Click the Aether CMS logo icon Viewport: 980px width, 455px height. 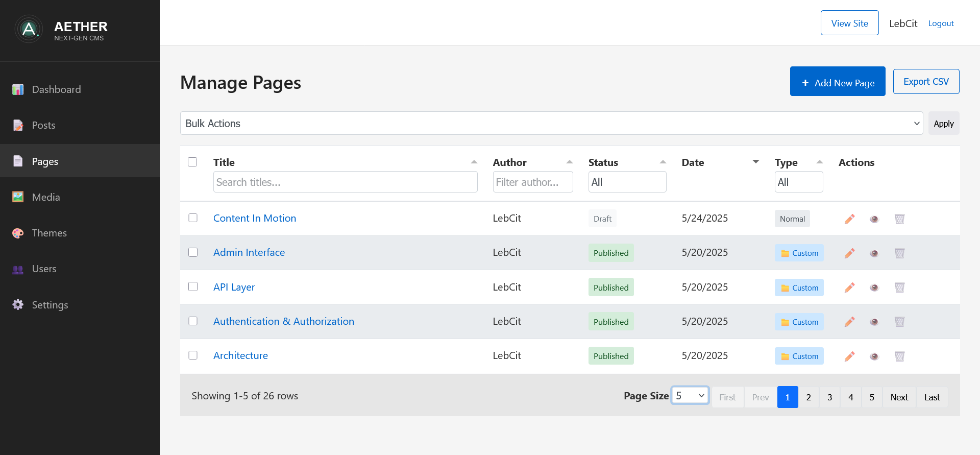point(29,29)
